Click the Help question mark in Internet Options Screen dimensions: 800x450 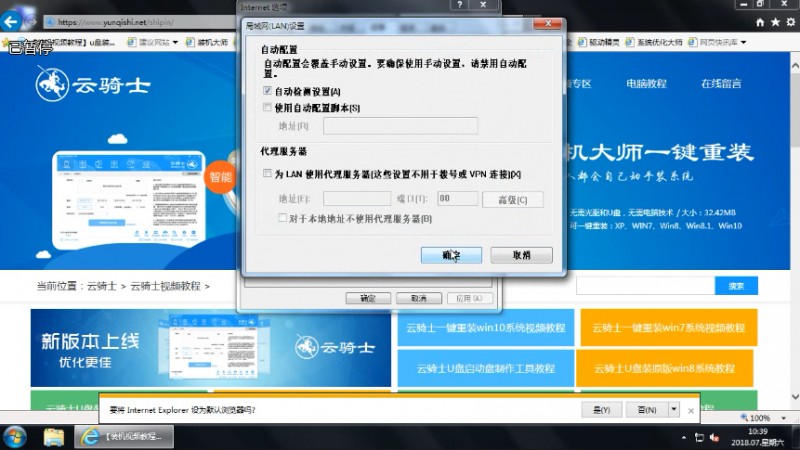pyautogui.click(x=460, y=5)
